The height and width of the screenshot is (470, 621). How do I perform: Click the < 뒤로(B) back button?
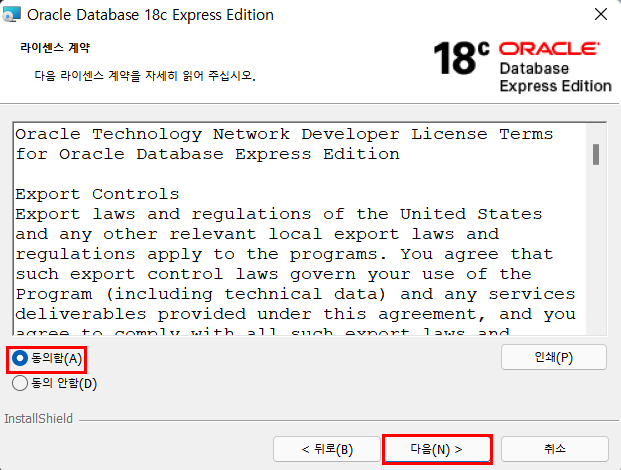pyautogui.click(x=327, y=449)
